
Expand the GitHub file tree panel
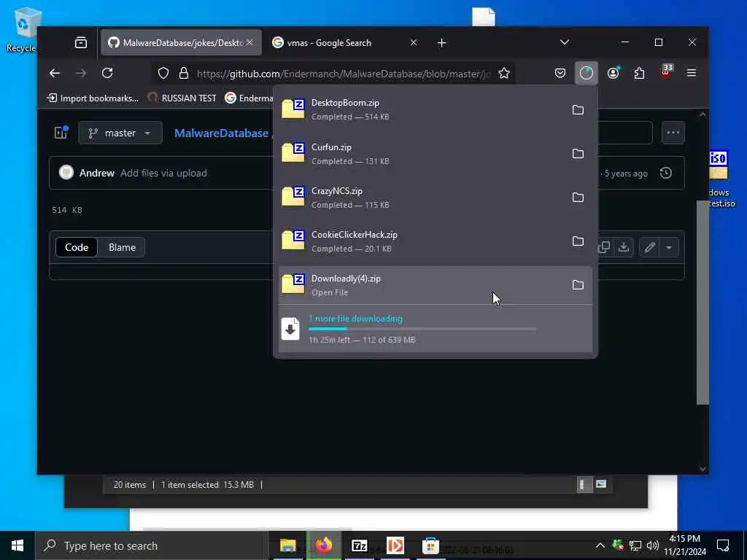pyautogui.click(x=61, y=133)
